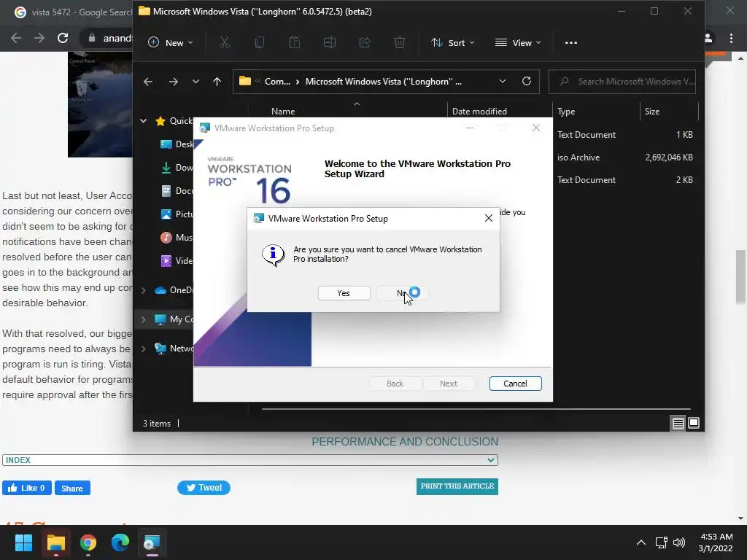
Task: Go up one folder level in Explorer
Action: 217,82
